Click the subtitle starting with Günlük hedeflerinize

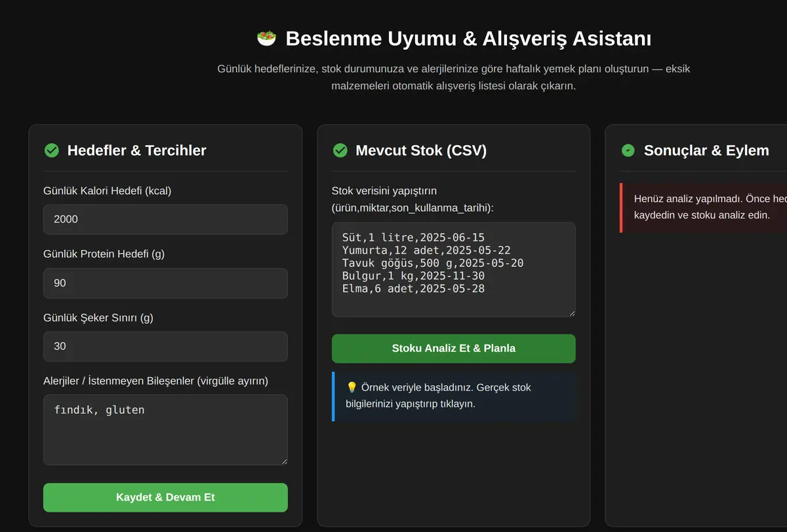coord(454,77)
